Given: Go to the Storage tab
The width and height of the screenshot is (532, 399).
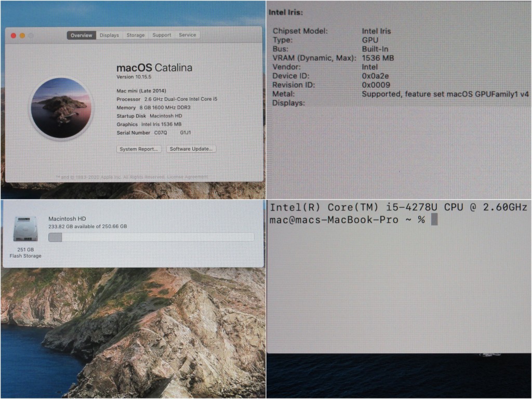Looking at the screenshot, I should (136, 35).
